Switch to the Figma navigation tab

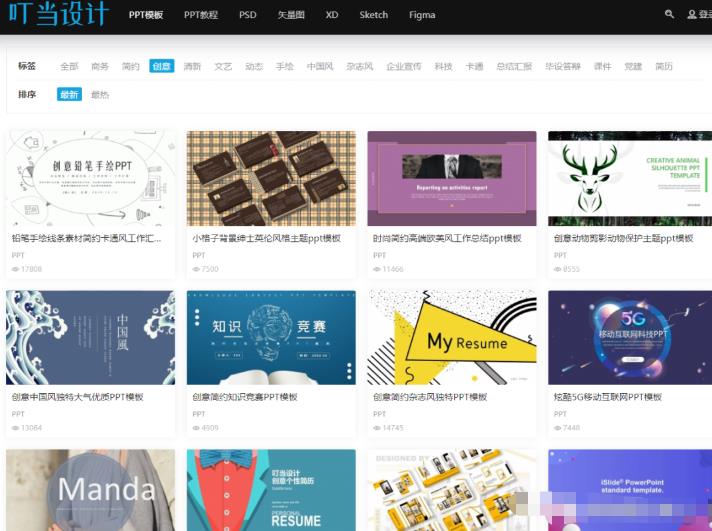click(422, 15)
